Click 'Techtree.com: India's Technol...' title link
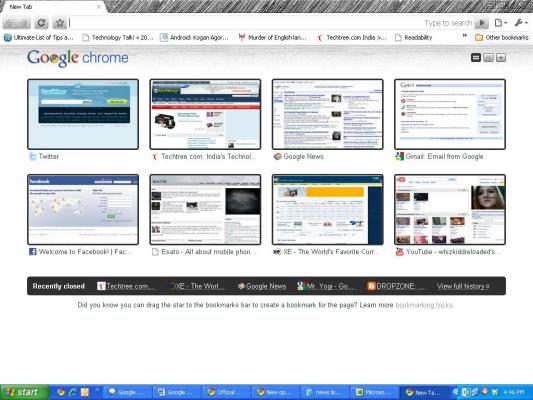Viewport: 533px width, 400px height. pyautogui.click(x=208, y=156)
